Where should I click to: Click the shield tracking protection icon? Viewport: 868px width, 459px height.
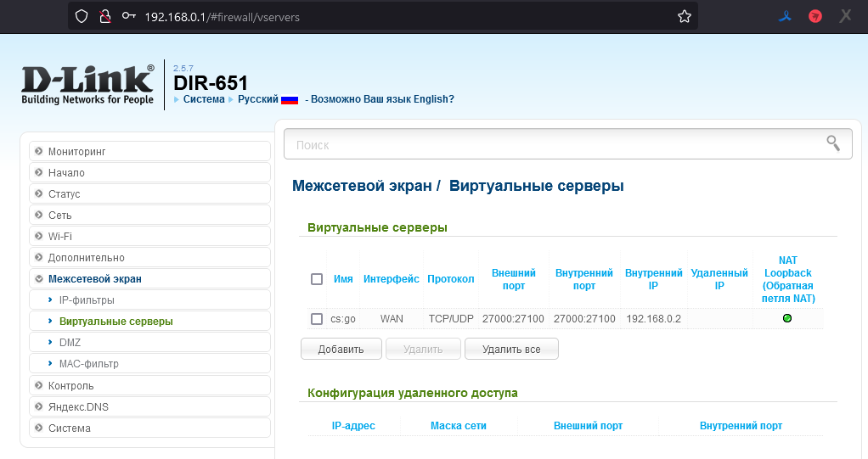(82, 17)
